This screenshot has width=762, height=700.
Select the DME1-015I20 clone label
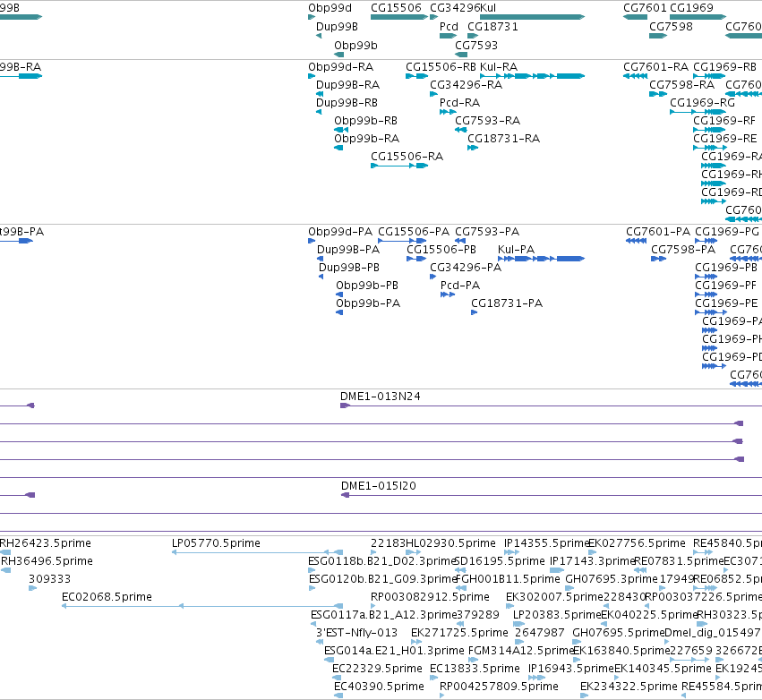[x=379, y=486]
